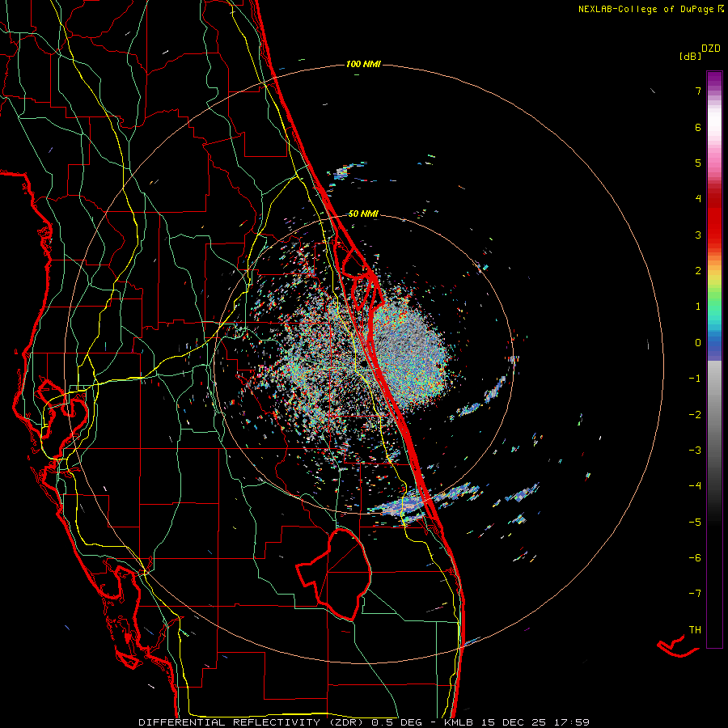Click the -3 tick label on scale
Screen dimensions: 728x728
(695, 451)
